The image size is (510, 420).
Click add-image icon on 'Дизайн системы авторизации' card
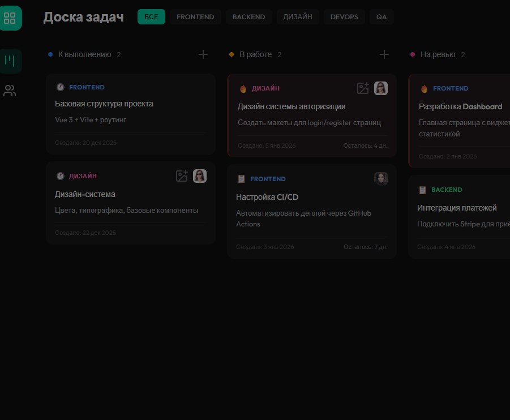363,88
